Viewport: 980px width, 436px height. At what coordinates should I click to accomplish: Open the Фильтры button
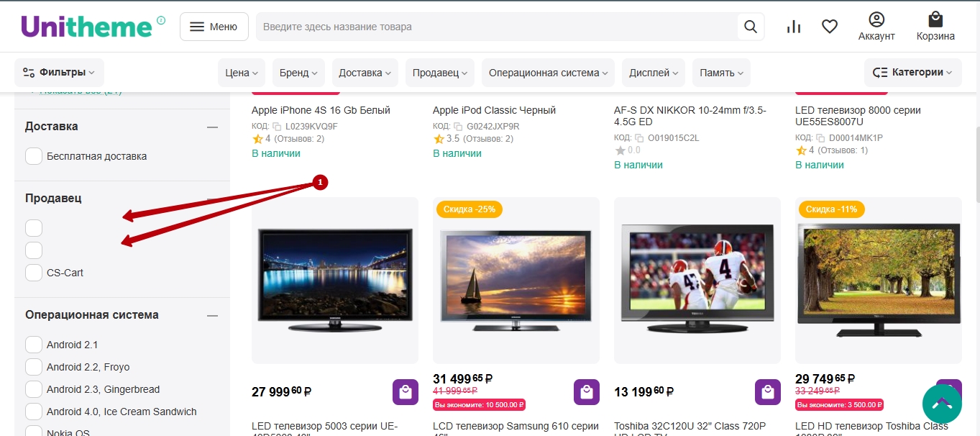(x=59, y=73)
